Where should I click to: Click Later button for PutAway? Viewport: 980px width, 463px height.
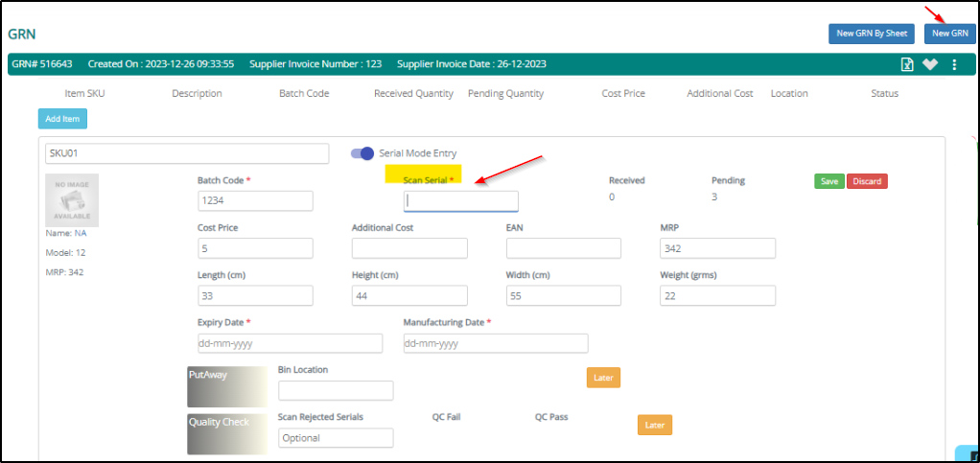pyautogui.click(x=603, y=378)
